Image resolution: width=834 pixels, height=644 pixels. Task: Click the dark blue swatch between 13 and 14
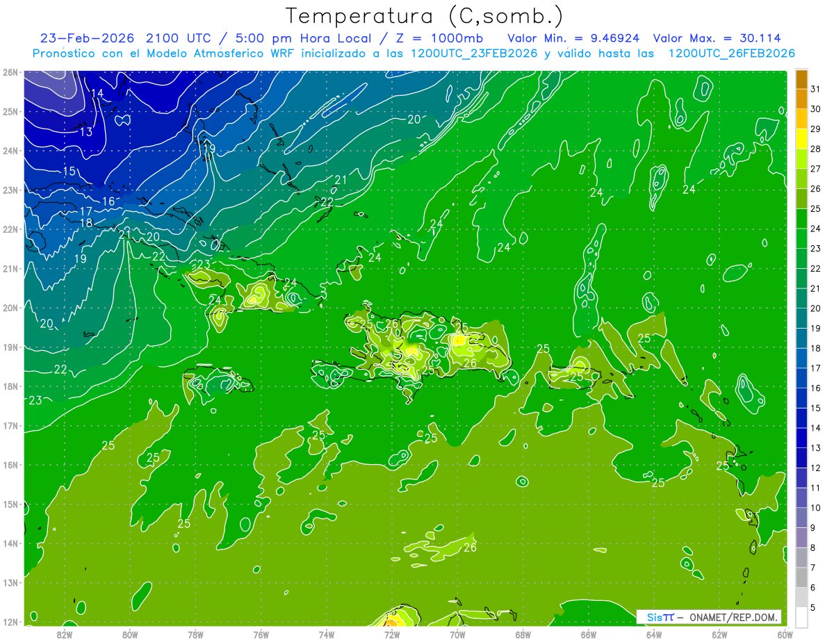[x=801, y=438]
